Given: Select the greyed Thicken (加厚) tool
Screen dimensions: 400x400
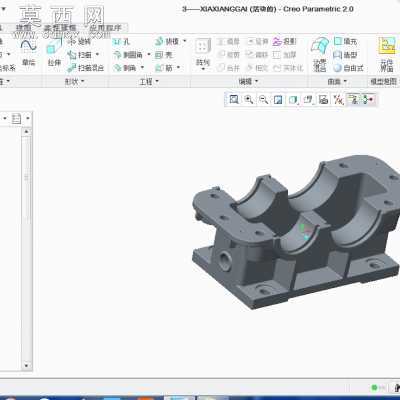Looking at the screenshot, I should coord(284,55).
